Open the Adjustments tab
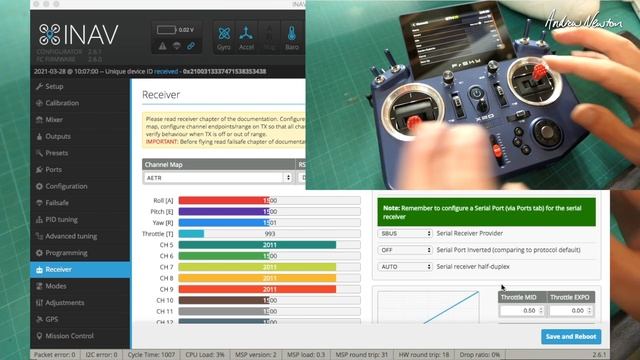This screenshot has width=640, height=360. (x=80, y=302)
